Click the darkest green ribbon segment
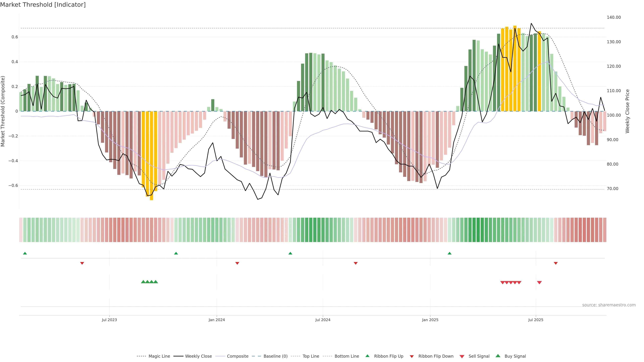644x362 pixels. tap(478, 230)
